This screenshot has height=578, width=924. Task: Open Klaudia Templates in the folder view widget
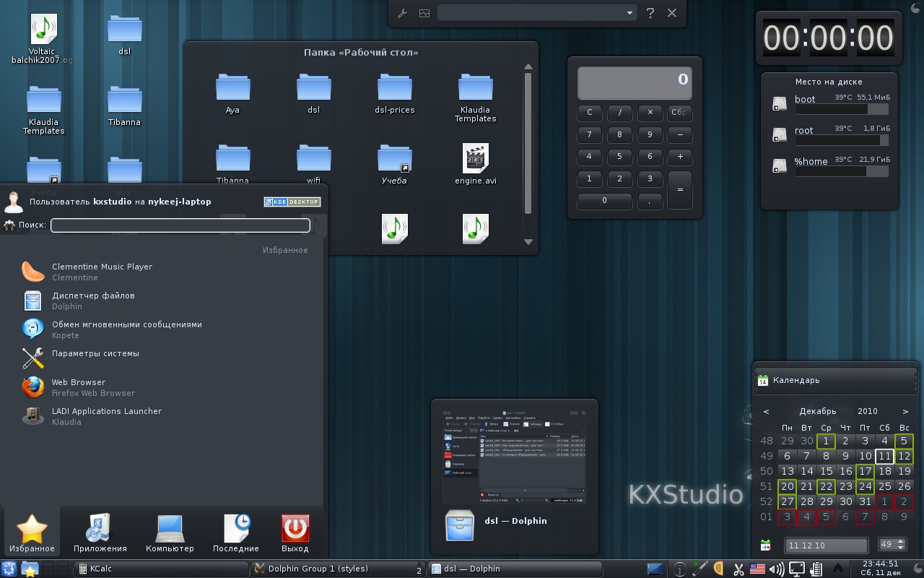(x=475, y=98)
